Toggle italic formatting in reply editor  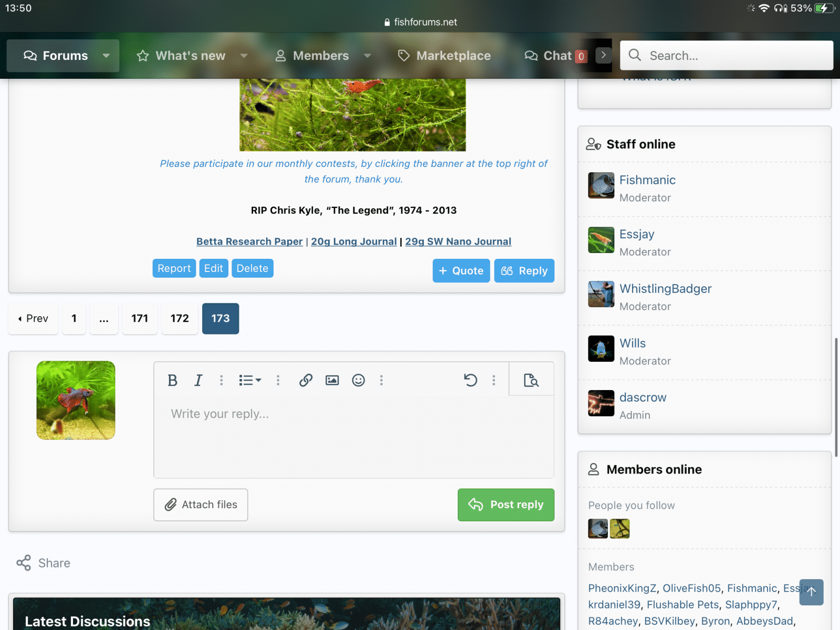pos(198,380)
